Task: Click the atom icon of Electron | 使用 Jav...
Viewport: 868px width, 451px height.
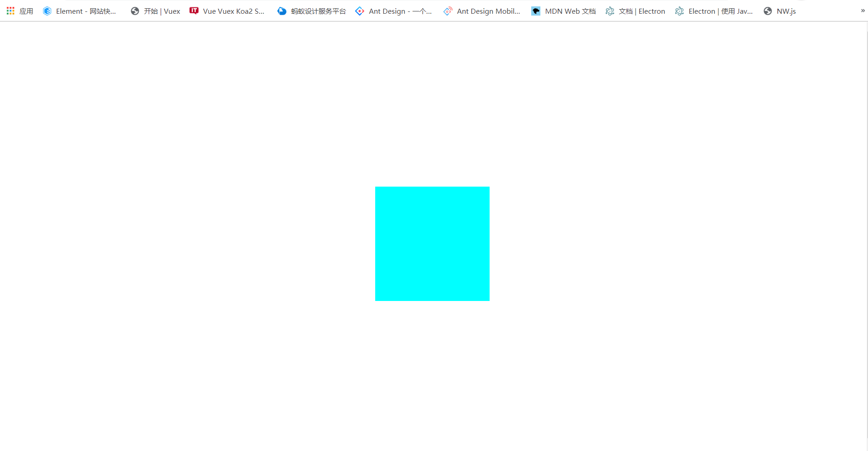Action: pyautogui.click(x=679, y=11)
